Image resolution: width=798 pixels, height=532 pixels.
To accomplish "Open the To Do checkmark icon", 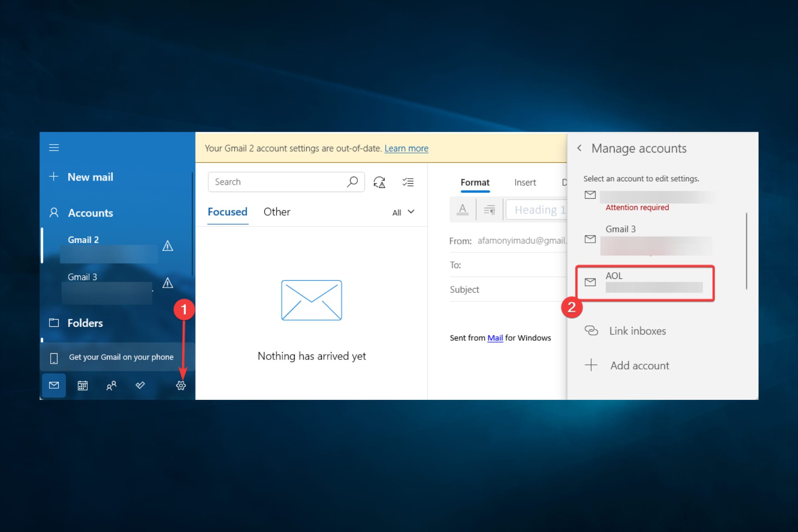I will pos(140,385).
